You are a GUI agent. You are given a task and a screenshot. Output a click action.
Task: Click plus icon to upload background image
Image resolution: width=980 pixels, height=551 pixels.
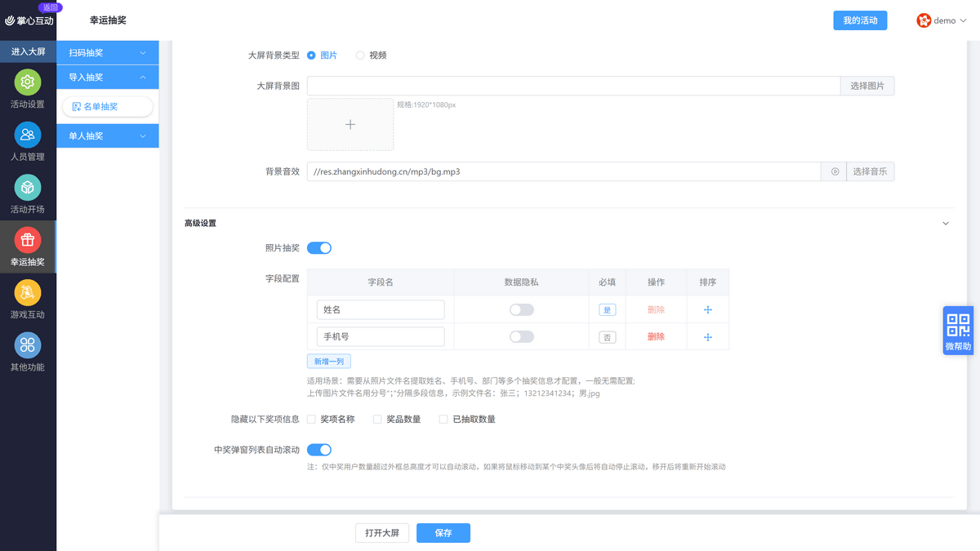coord(350,124)
